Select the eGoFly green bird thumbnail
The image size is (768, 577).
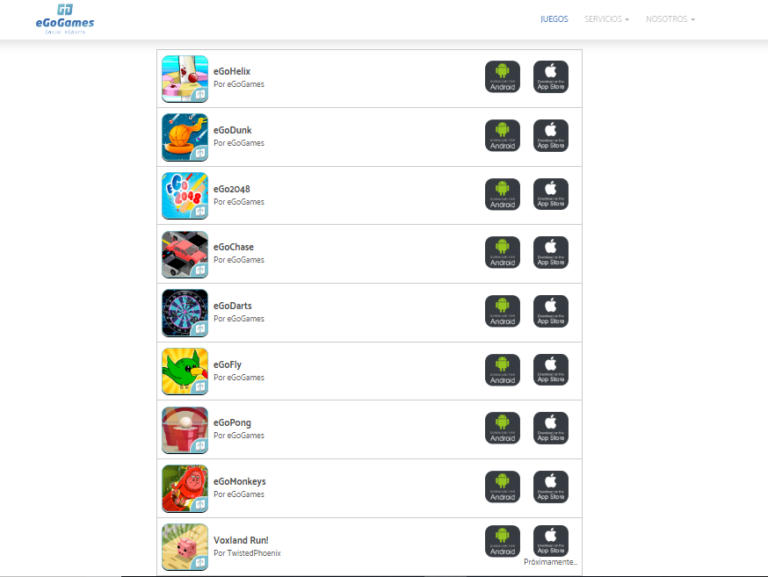pyautogui.click(x=185, y=371)
